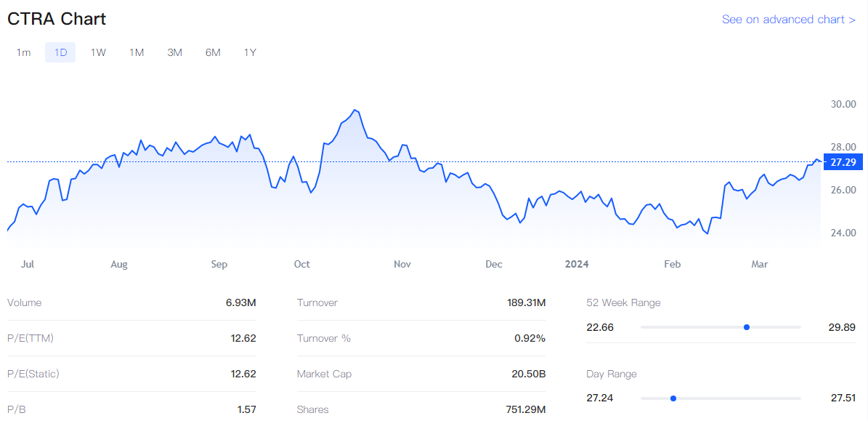
Task: Switch chart to the 3M timeframe
Action: [x=174, y=52]
